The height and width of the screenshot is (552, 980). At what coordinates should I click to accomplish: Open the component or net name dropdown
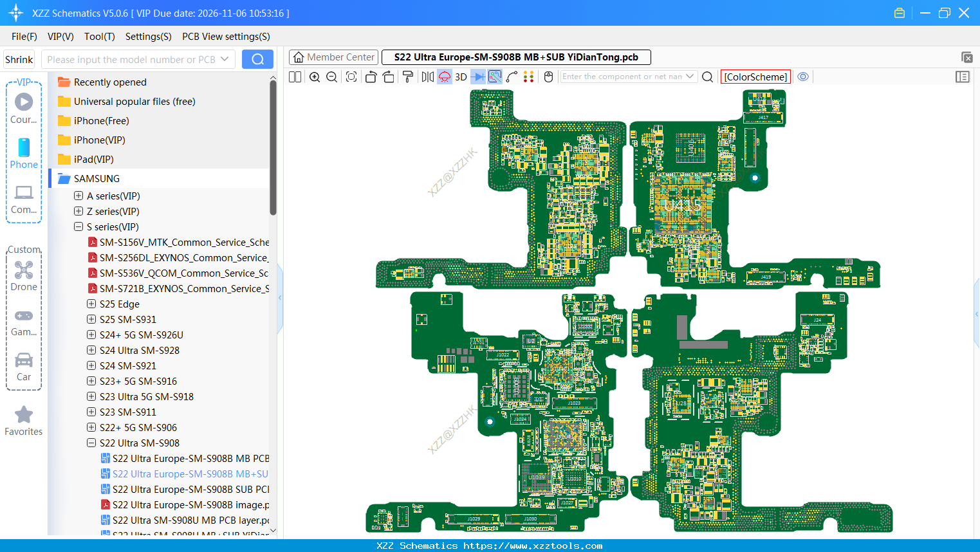click(x=690, y=77)
